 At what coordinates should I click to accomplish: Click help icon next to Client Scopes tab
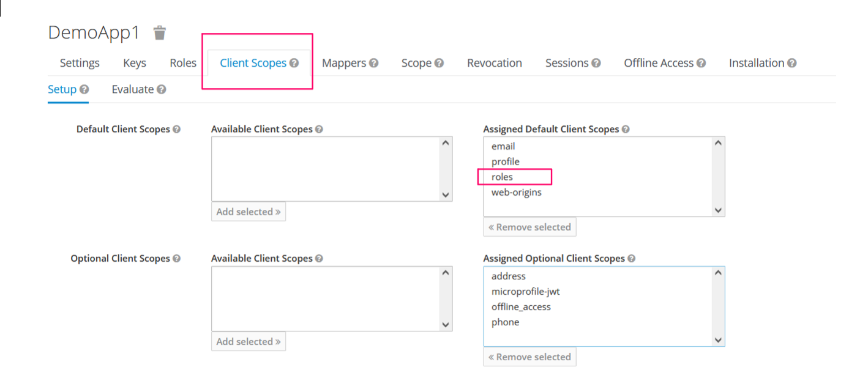pos(294,63)
